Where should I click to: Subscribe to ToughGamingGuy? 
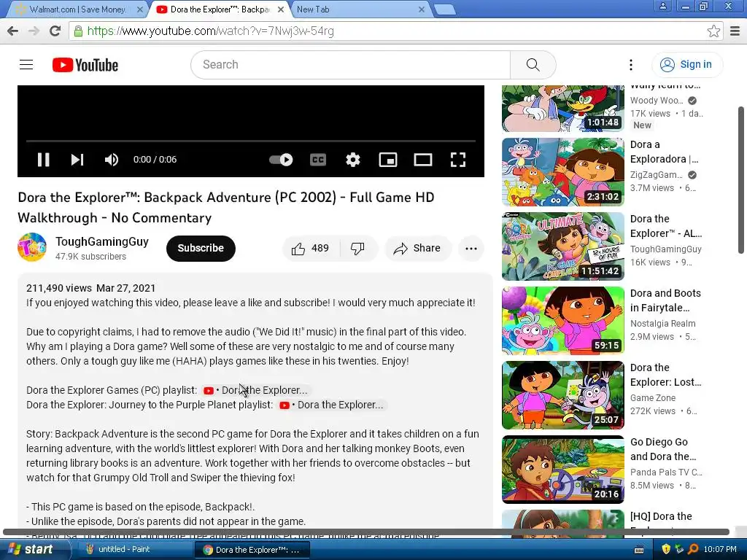pos(201,248)
